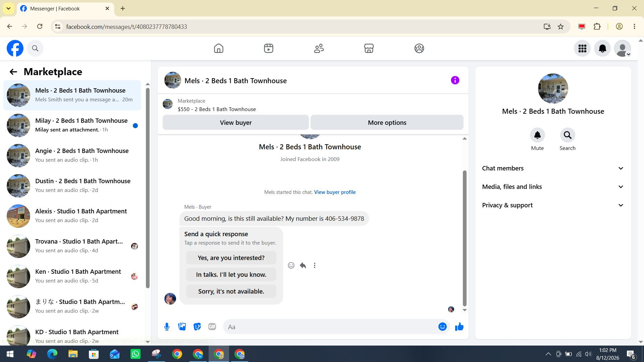Open the Marketplace storefront icon
Viewport: 644px width, 362px height.
[369, 48]
